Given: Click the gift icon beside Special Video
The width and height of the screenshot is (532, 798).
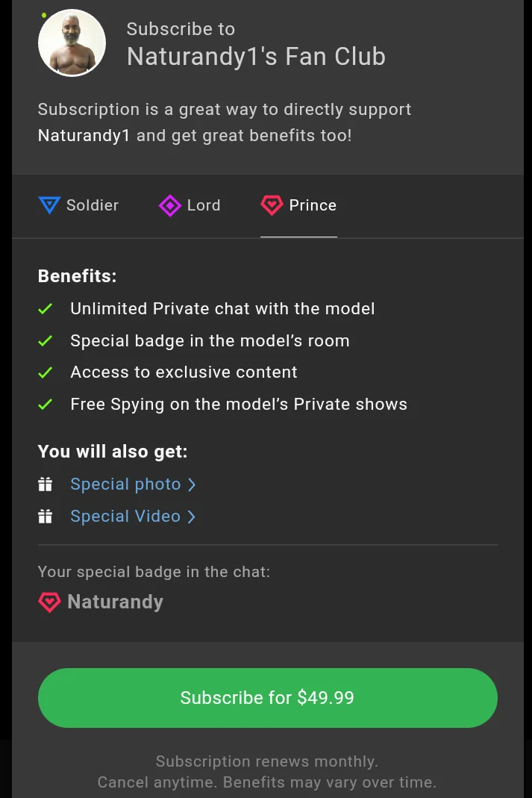Looking at the screenshot, I should [46, 517].
